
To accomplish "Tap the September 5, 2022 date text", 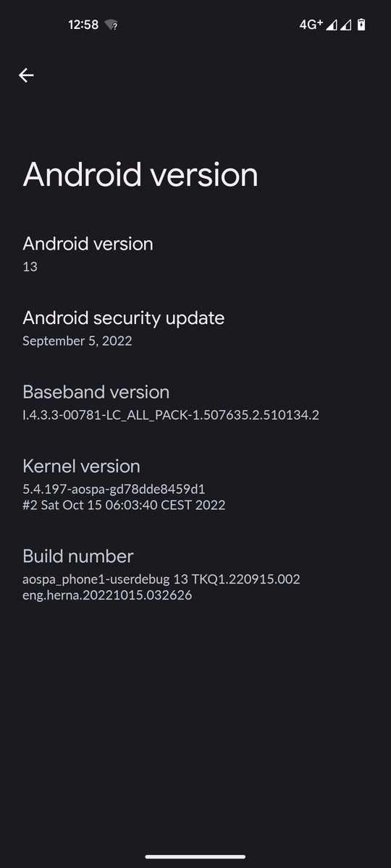I will click(x=77, y=341).
